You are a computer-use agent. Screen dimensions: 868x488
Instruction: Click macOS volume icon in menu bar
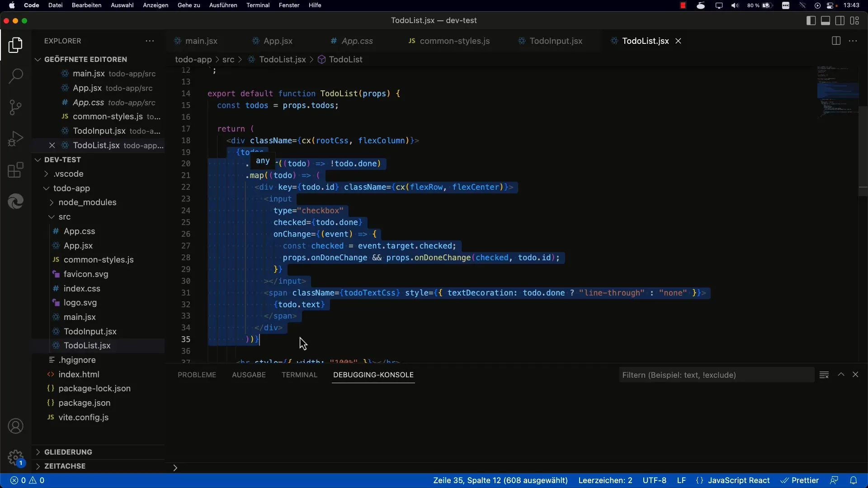point(735,5)
